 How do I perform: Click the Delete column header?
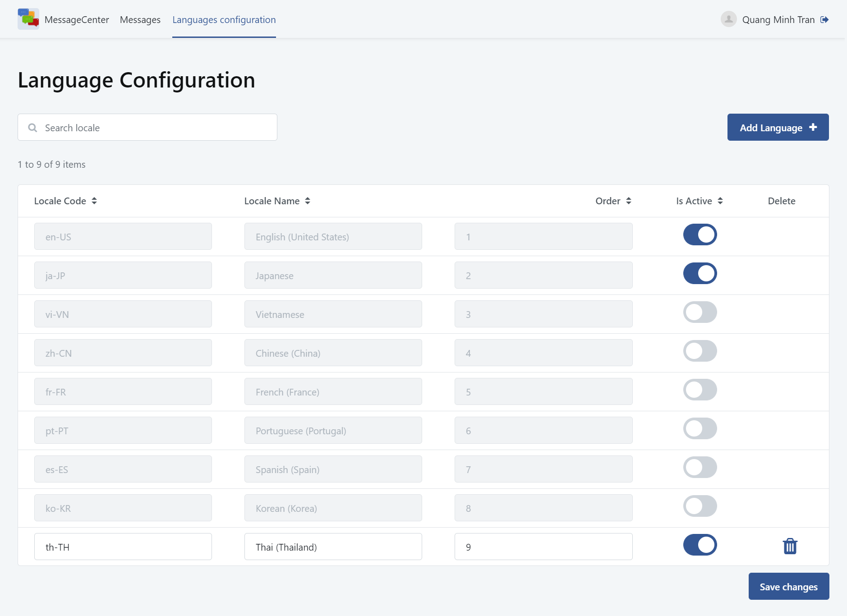point(782,201)
